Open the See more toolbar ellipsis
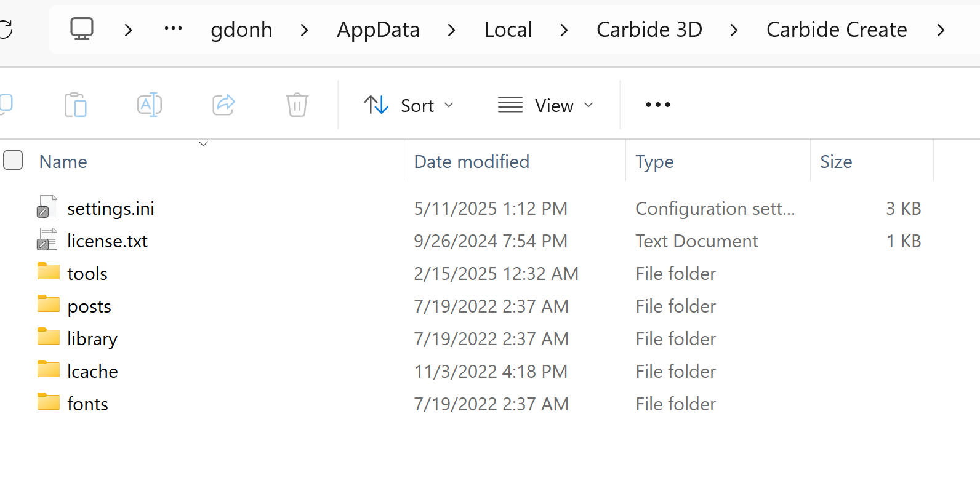The width and height of the screenshot is (980, 483). pos(658,105)
